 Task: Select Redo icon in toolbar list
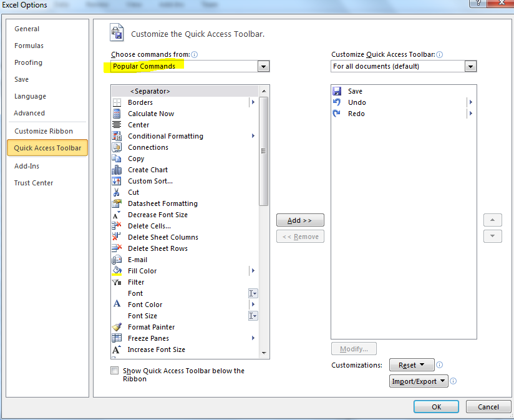337,114
